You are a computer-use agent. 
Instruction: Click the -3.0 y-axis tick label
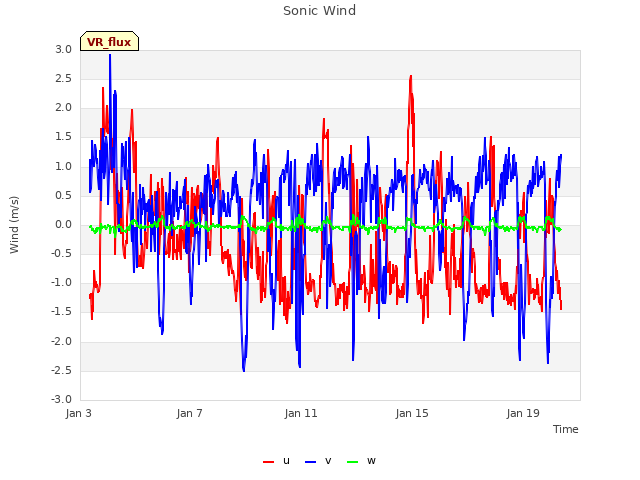61,400
